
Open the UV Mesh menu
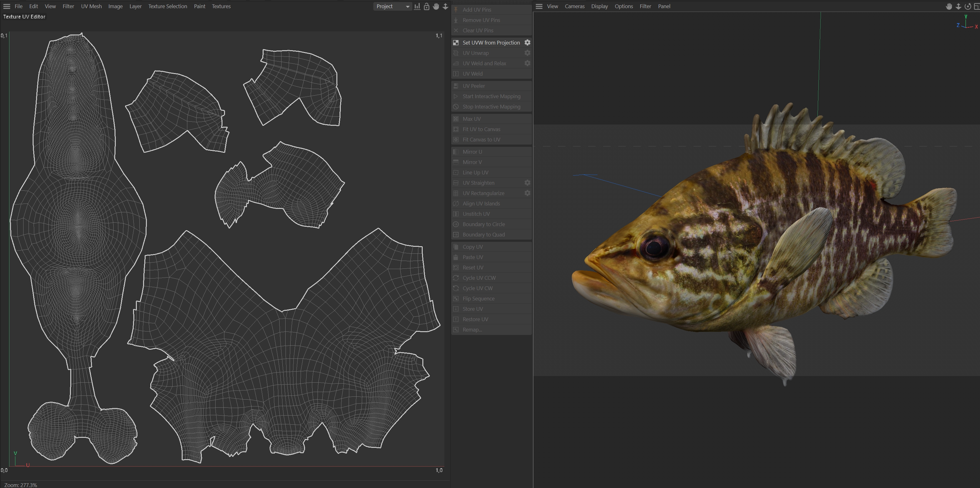[x=91, y=7]
